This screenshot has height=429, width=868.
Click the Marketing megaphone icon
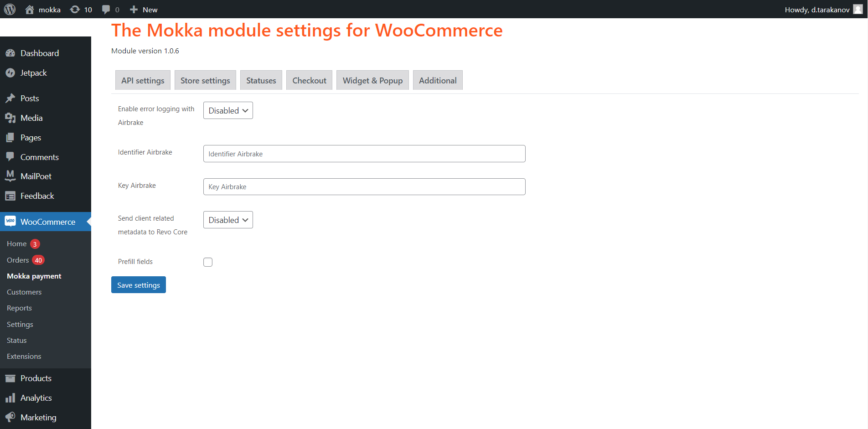tap(10, 418)
